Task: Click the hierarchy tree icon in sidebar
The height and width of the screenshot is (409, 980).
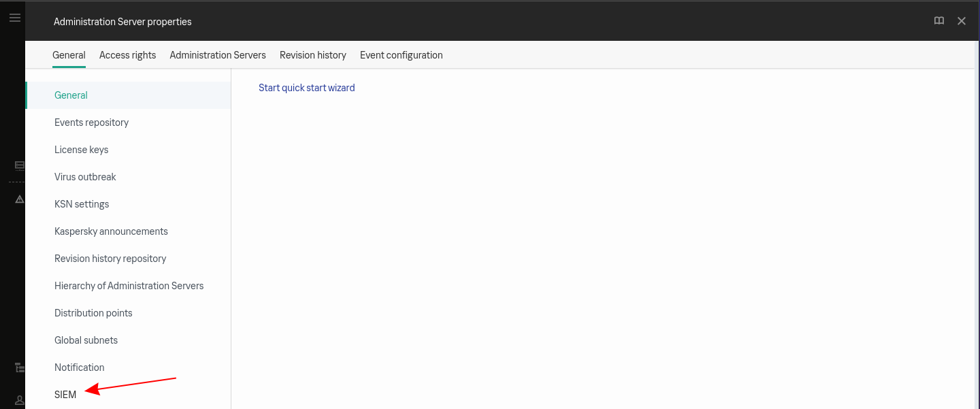Action: pyautogui.click(x=19, y=367)
